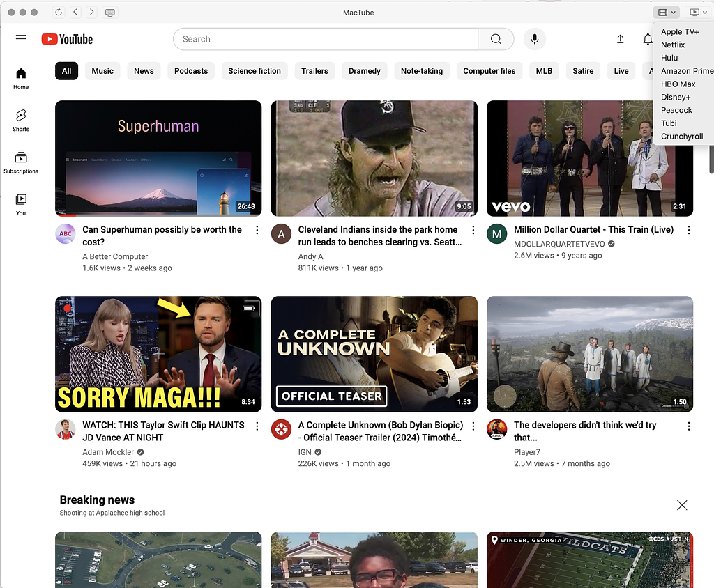714x588 pixels.
Task: Open options for Superhuman video
Action: (x=257, y=230)
